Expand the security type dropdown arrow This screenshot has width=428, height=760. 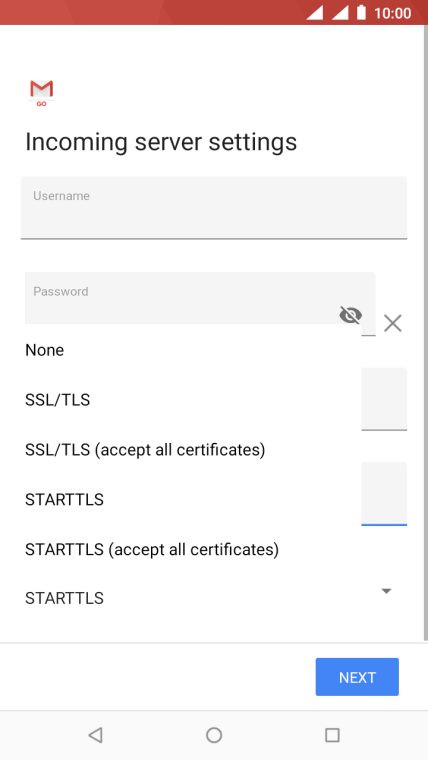[x=386, y=591]
